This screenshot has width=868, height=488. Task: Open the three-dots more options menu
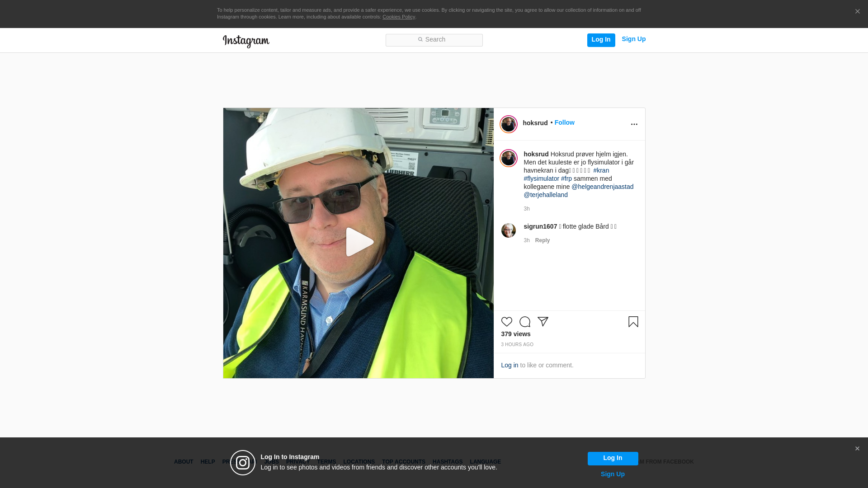pyautogui.click(x=634, y=124)
